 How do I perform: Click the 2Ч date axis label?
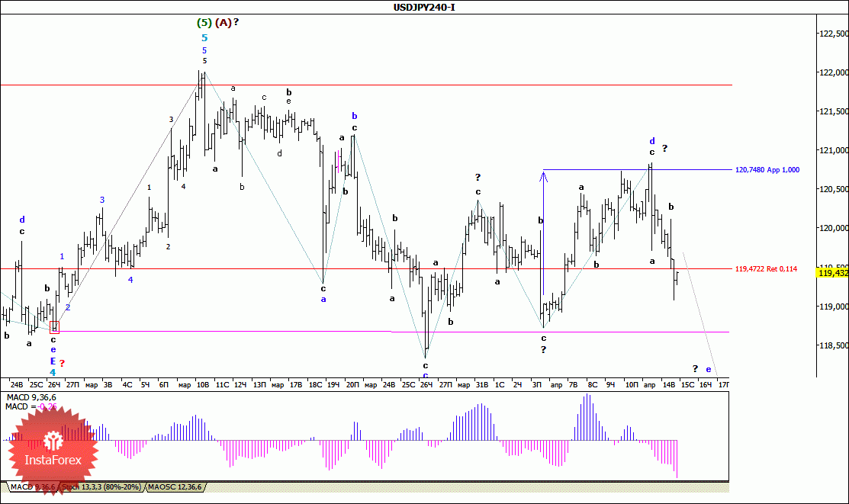point(518,385)
